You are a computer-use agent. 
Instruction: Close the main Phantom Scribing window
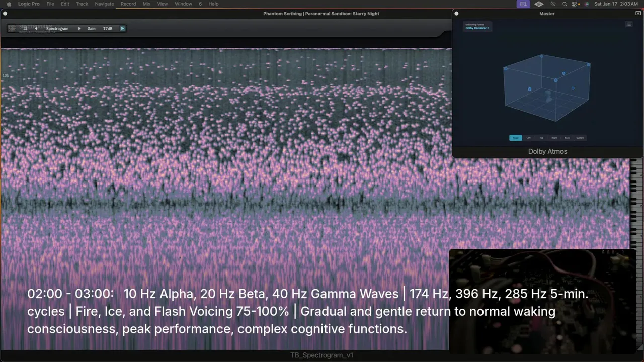coord(5,14)
